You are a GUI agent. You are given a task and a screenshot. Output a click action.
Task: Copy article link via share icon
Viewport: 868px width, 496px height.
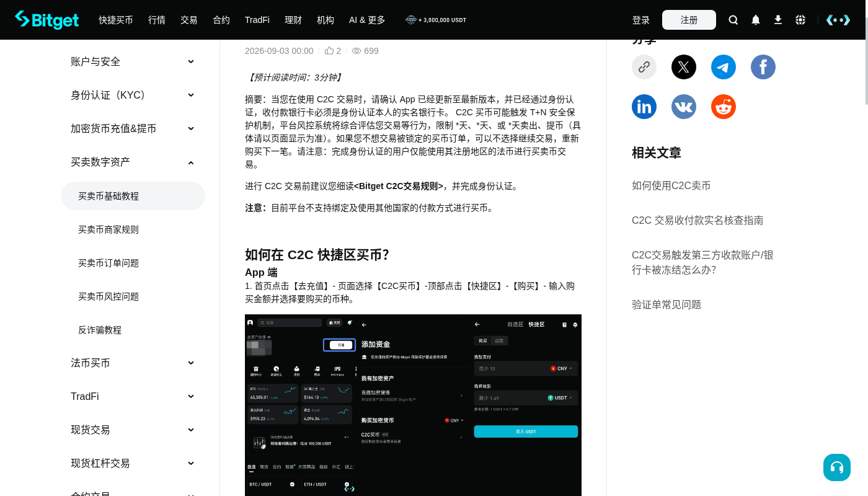coord(644,67)
